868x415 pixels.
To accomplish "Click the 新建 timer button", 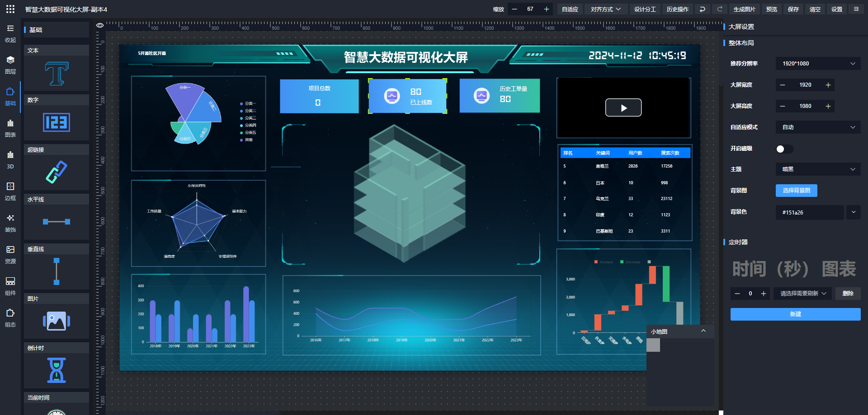I will coord(795,314).
